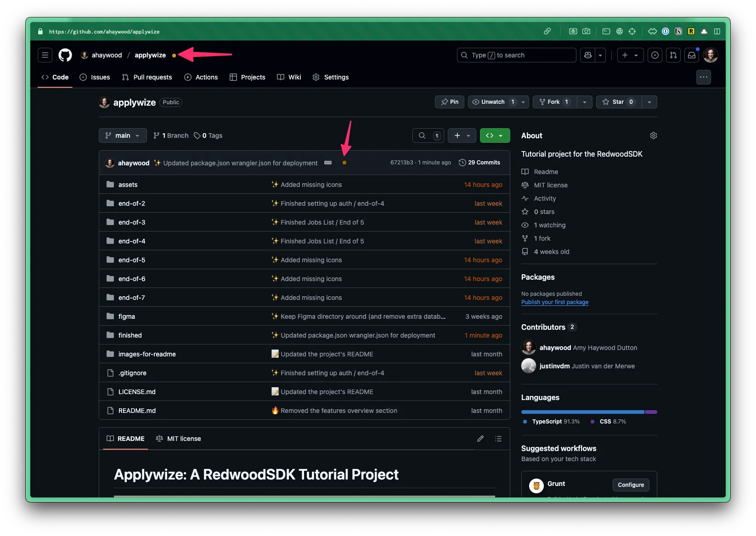
Task: Click the Go to file search icon
Action: [422, 135]
